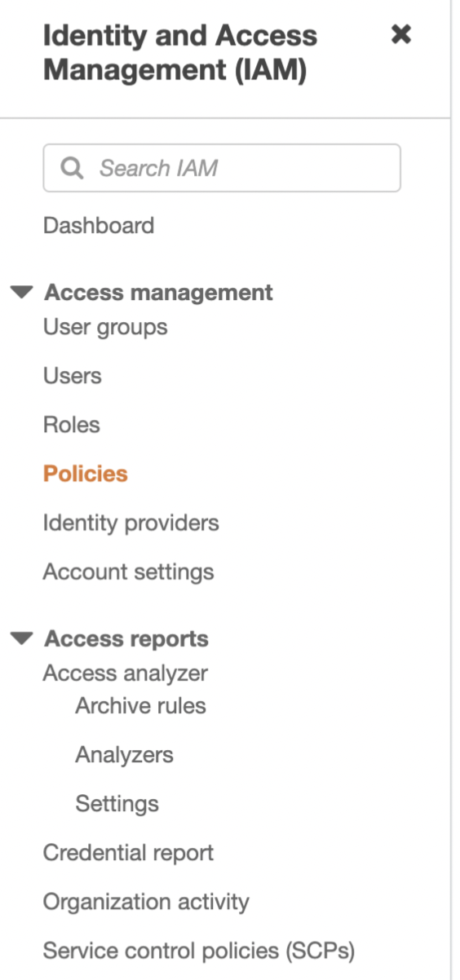
Task: Open Access analyzer
Action: 126,673
